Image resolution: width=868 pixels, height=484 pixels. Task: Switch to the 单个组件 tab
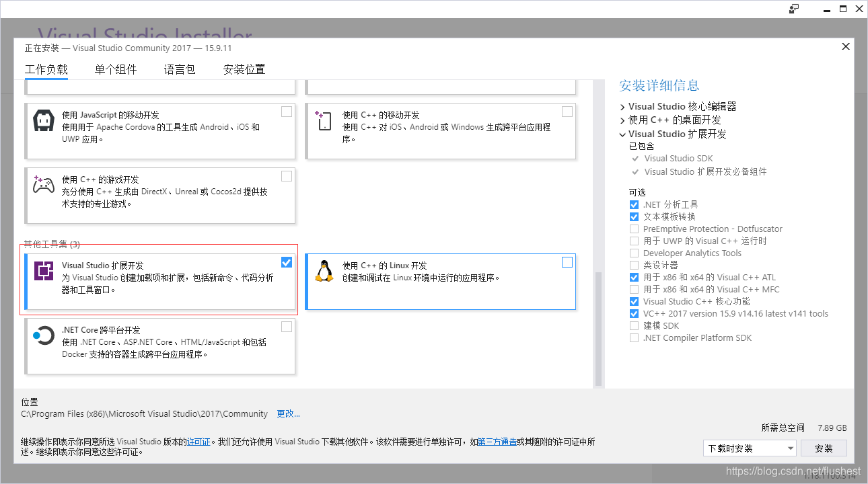116,69
